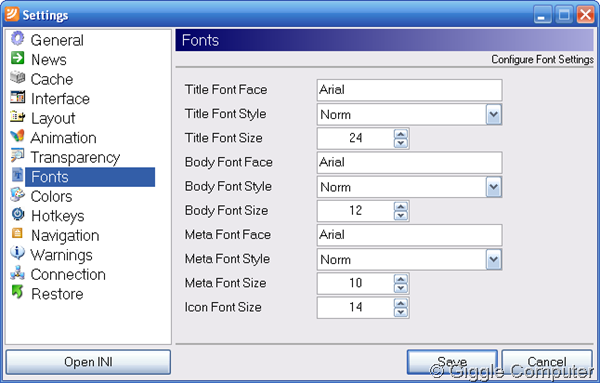This screenshot has height=383, width=600.
Task: Increase Meta Font Size with up arrow
Action: pyautogui.click(x=401, y=279)
